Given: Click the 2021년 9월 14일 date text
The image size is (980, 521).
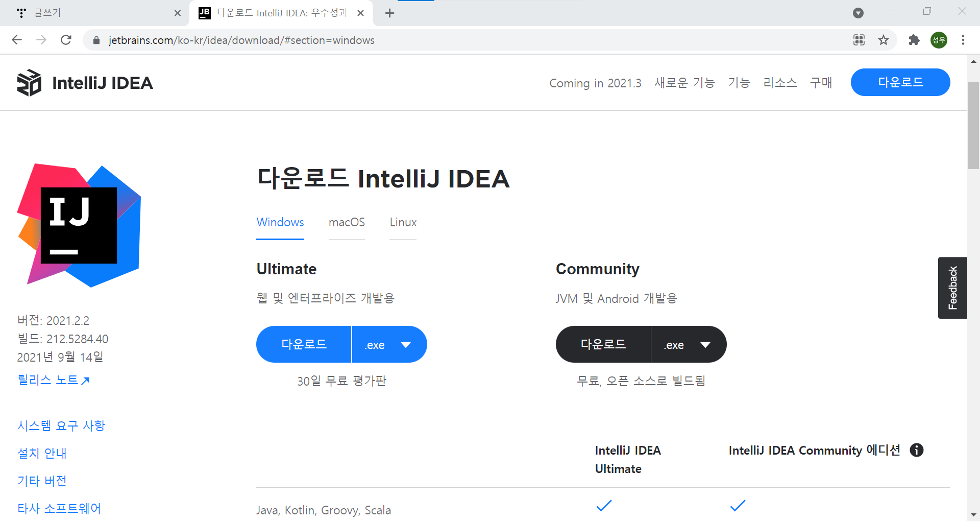Looking at the screenshot, I should click(60, 357).
